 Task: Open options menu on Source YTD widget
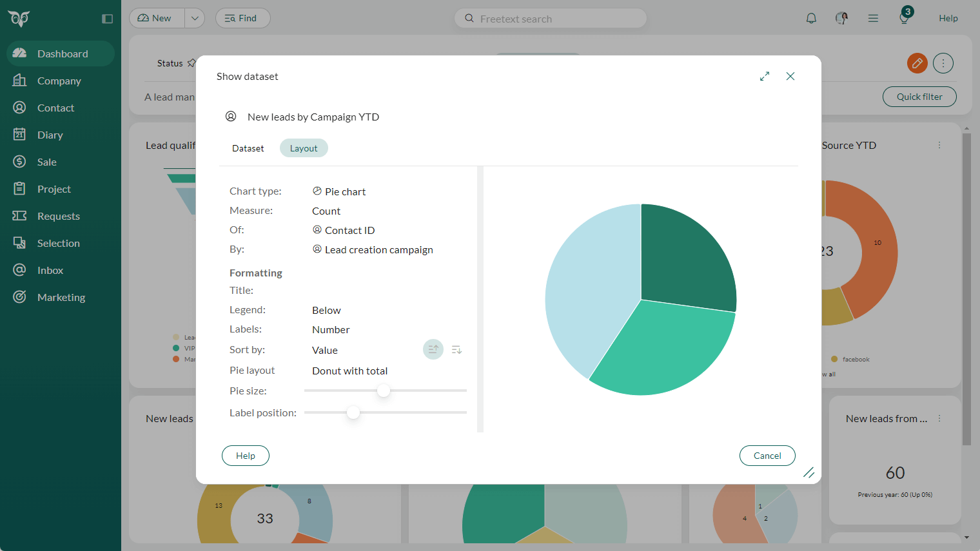pyautogui.click(x=939, y=145)
